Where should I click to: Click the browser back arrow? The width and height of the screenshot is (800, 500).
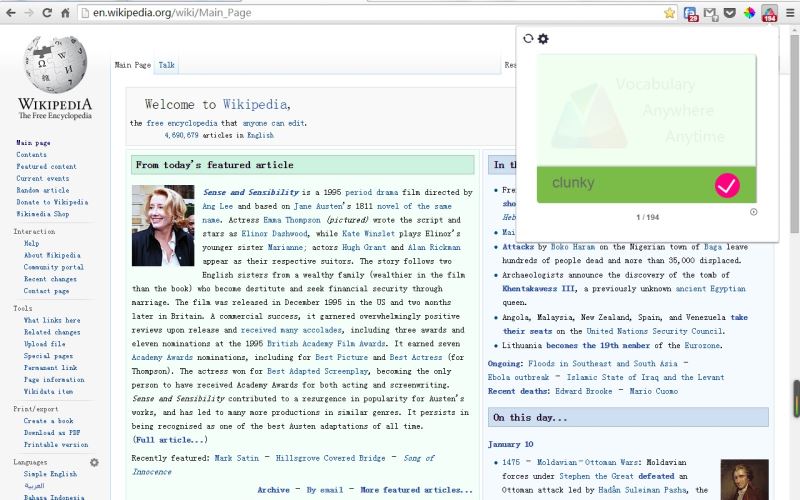pyautogui.click(x=11, y=13)
